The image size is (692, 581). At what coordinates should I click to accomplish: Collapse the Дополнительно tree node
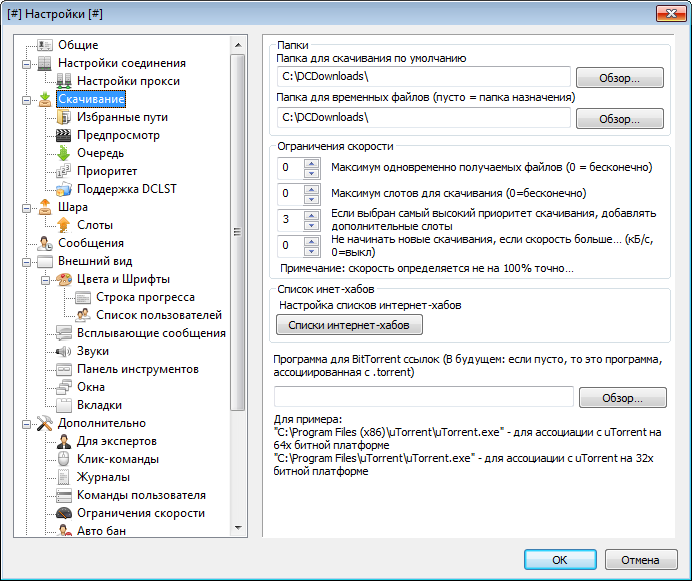coord(26,424)
